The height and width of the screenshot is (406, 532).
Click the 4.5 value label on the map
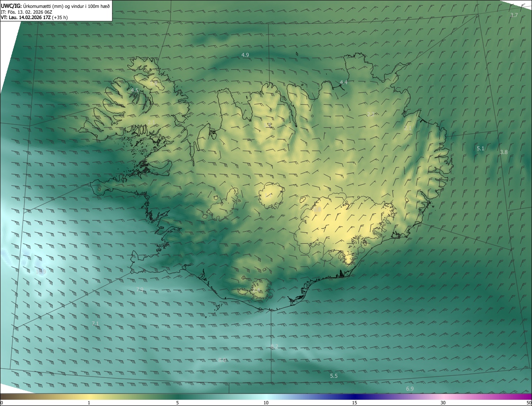[135, 90]
